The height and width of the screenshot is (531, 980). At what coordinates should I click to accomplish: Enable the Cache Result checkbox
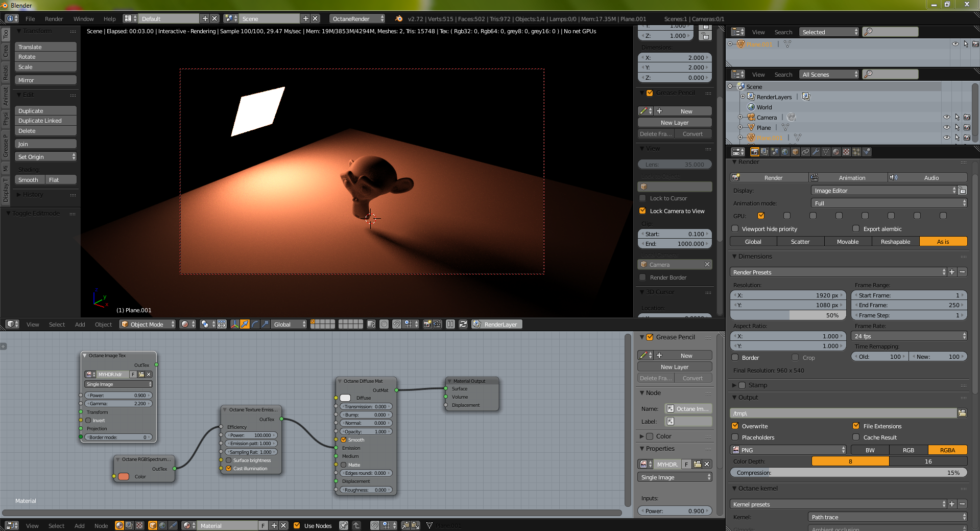pos(856,437)
